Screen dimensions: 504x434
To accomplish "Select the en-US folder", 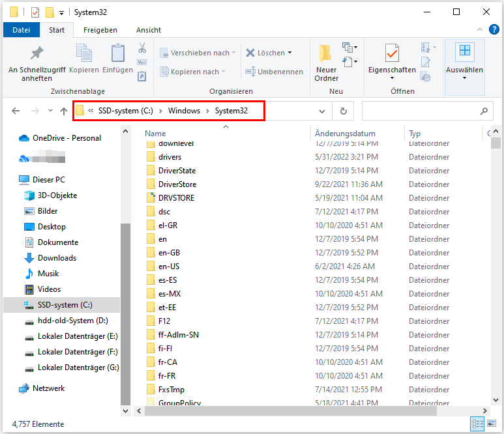I will pos(169,267).
